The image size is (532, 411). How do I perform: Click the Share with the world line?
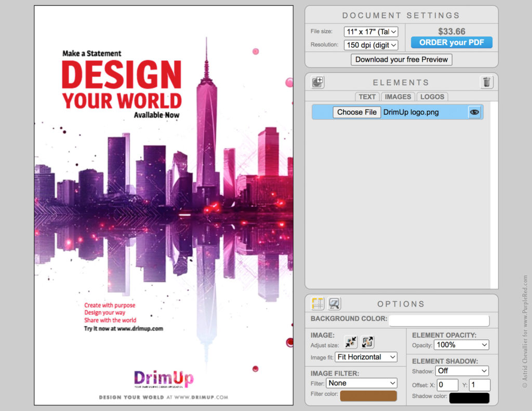click(x=110, y=320)
